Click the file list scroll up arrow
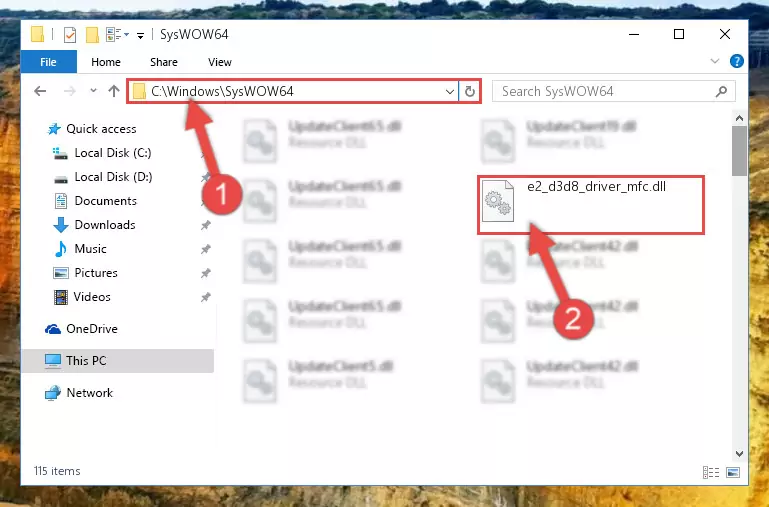The height and width of the screenshot is (507, 769). point(739,118)
